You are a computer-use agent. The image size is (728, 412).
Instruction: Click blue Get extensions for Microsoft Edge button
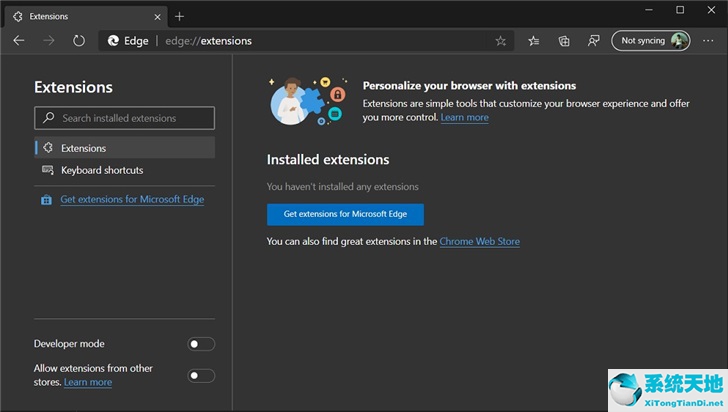click(345, 214)
